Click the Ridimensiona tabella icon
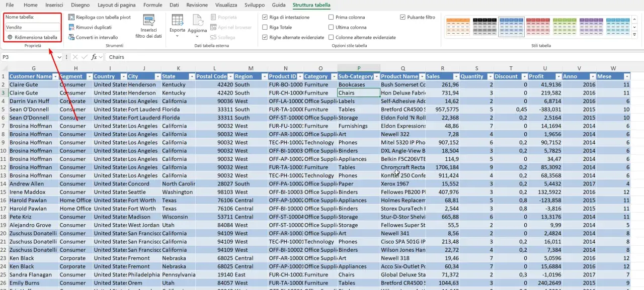The width and height of the screenshot is (644, 290). coord(10,37)
